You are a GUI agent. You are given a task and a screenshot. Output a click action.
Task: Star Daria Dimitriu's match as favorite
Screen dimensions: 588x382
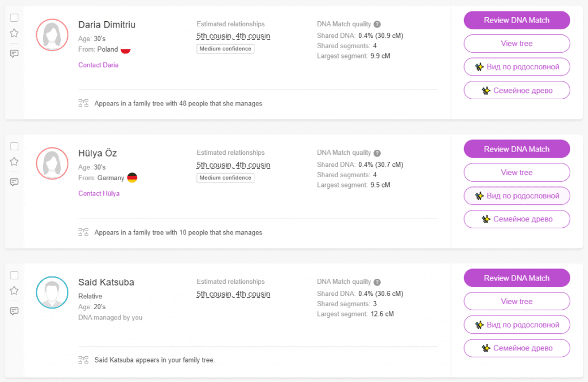click(x=14, y=33)
